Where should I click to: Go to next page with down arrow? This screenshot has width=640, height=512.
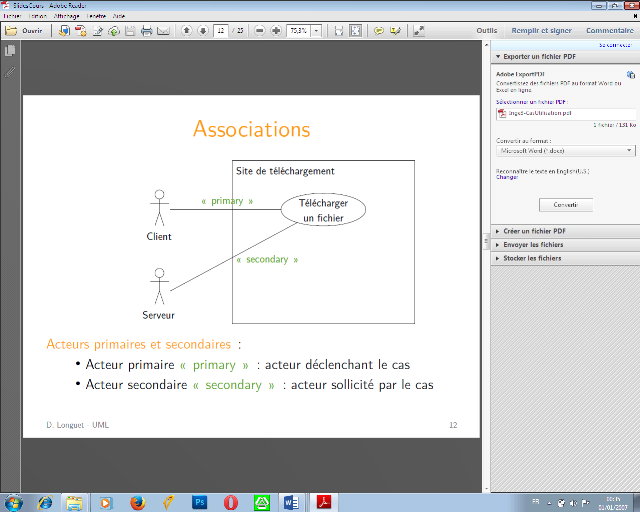point(202,31)
